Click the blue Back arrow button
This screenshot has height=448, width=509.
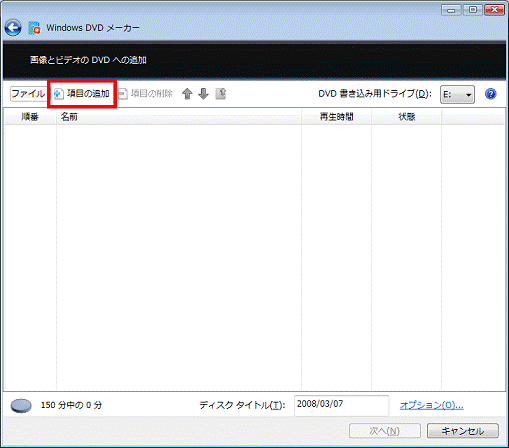[x=13, y=28]
